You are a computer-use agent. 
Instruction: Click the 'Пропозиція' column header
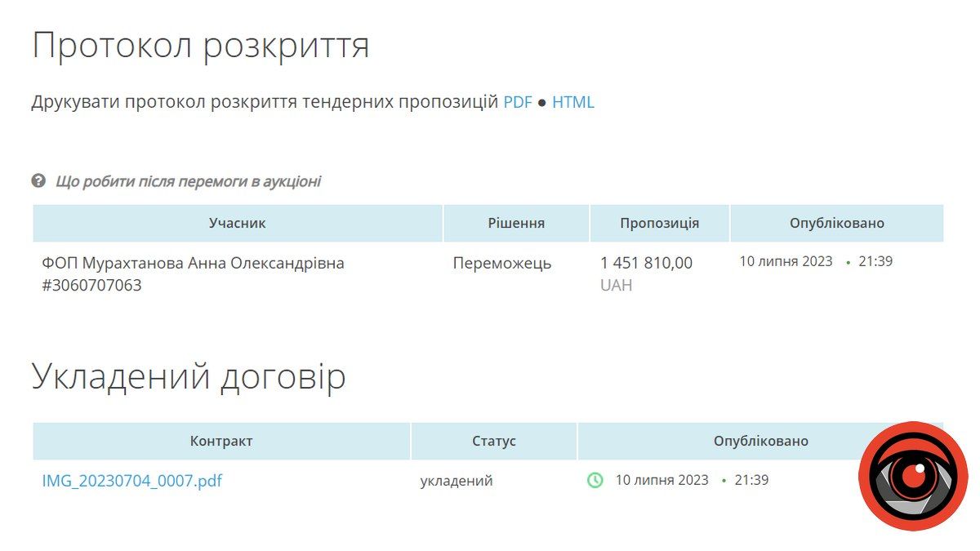click(x=658, y=223)
